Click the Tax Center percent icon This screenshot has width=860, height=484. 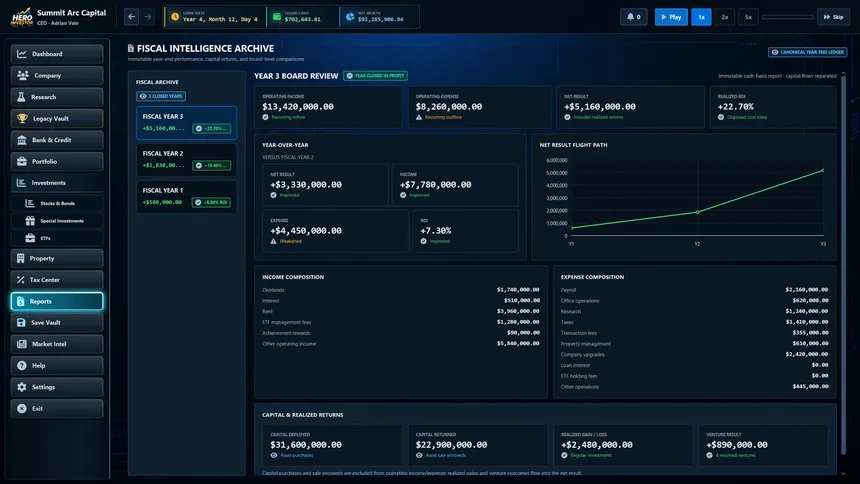[21, 280]
